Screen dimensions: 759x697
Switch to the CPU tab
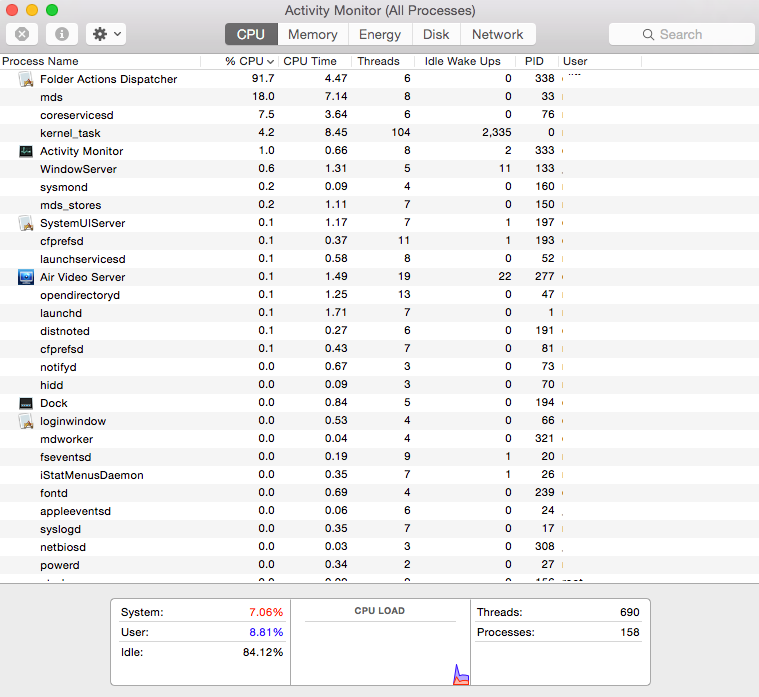pos(251,34)
